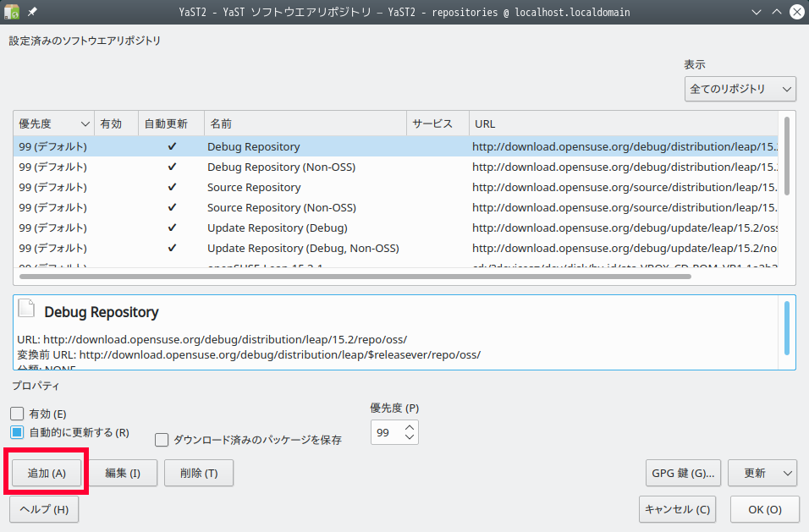809x532 pixels.
Task: Click the 追加 (A) button
Action: tap(47, 474)
